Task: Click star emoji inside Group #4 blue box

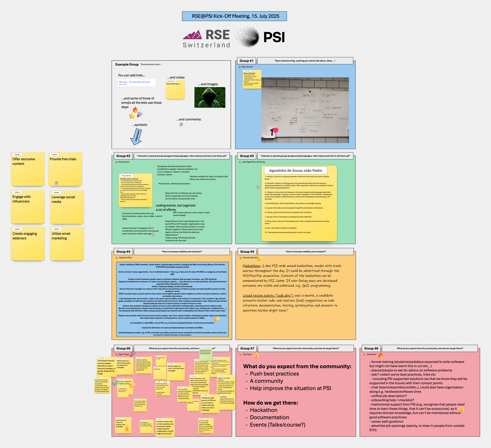Action: click(x=217, y=319)
